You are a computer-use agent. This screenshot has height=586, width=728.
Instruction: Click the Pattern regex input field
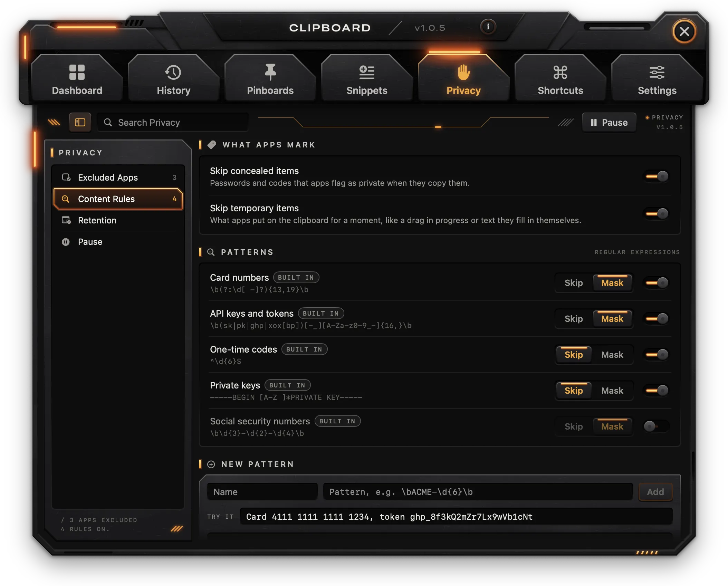tap(478, 492)
